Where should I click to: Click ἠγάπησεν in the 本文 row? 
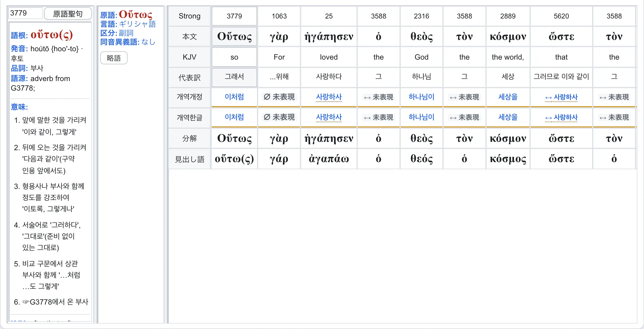pos(329,36)
